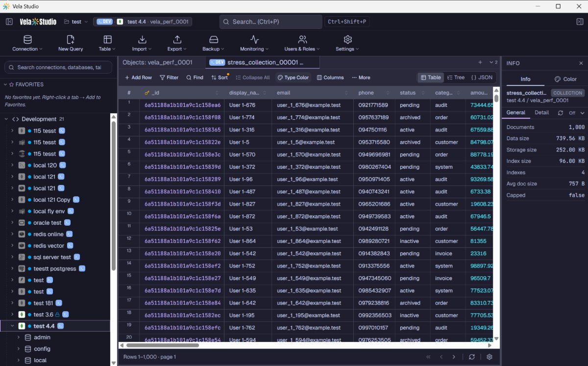Screen dimensions: 588x366
Task: Add a new tab with plus icon
Action: pyautogui.click(x=480, y=62)
